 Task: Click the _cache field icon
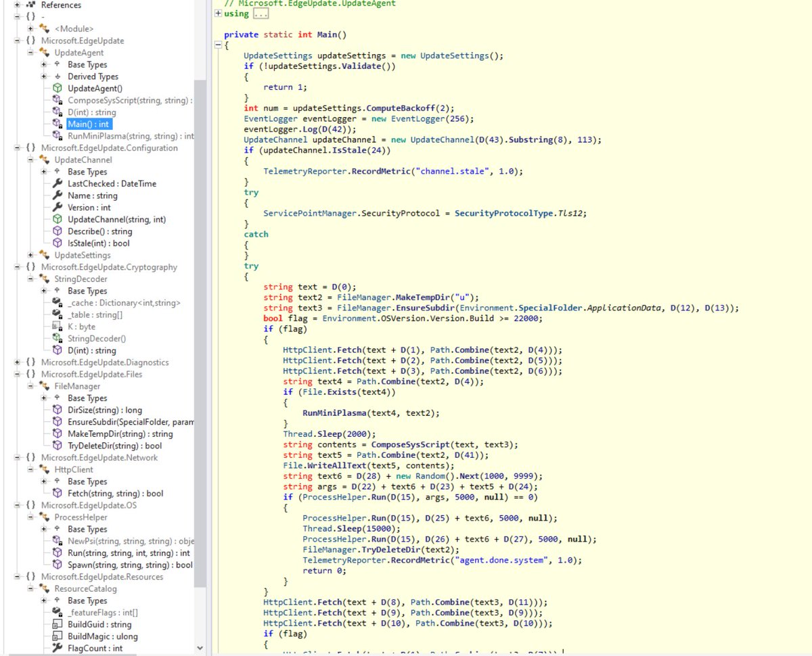tap(58, 303)
